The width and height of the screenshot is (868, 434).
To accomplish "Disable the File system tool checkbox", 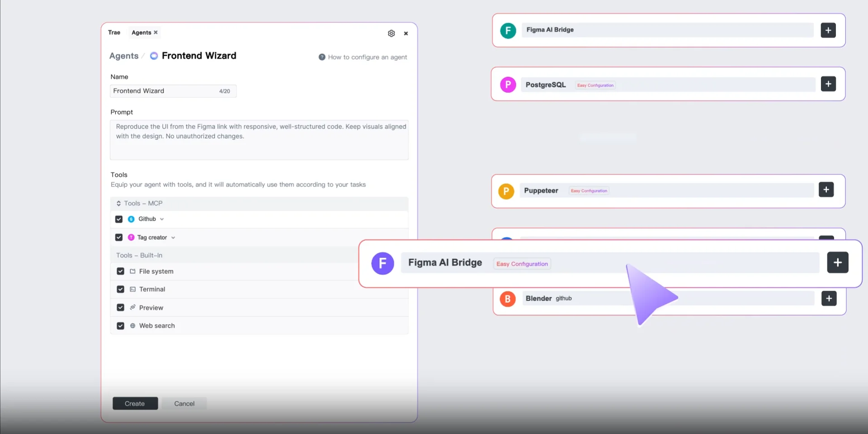I will pyautogui.click(x=120, y=271).
